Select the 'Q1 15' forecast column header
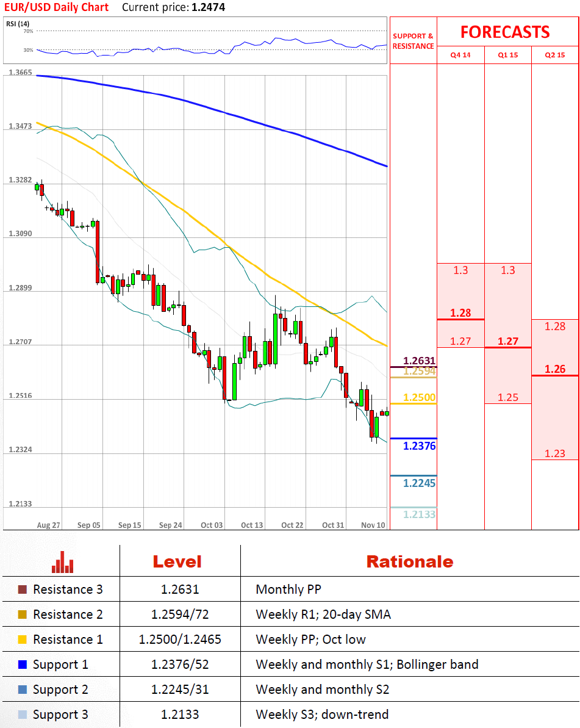Image resolution: width=580 pixels, height=728 pixels. coord(507,55)
